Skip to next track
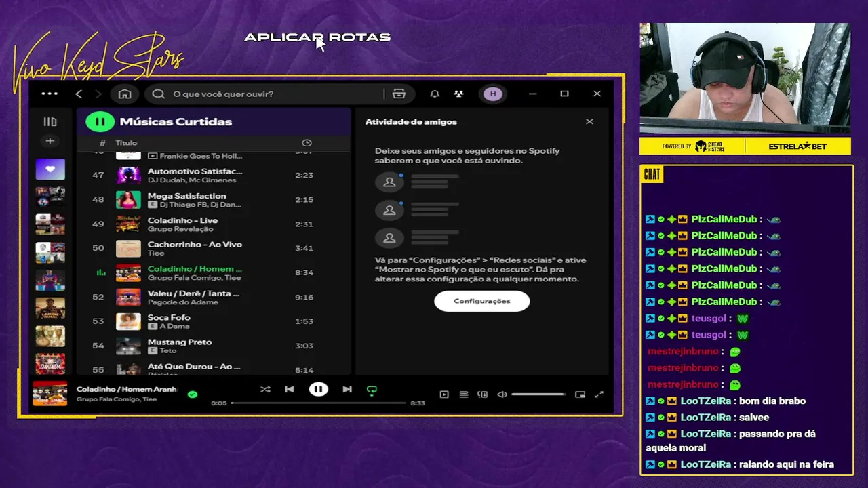Screen dimensions: 868x488 tap(347, 389)
